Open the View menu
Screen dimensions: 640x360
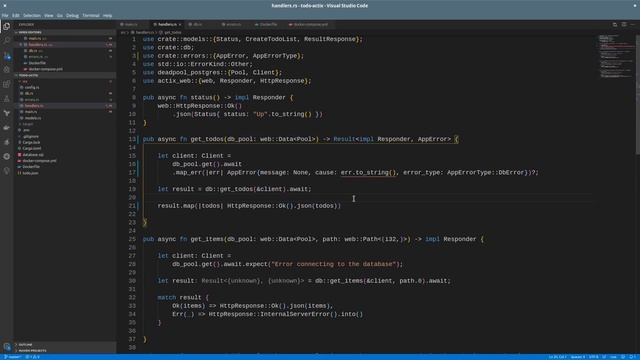49,16
